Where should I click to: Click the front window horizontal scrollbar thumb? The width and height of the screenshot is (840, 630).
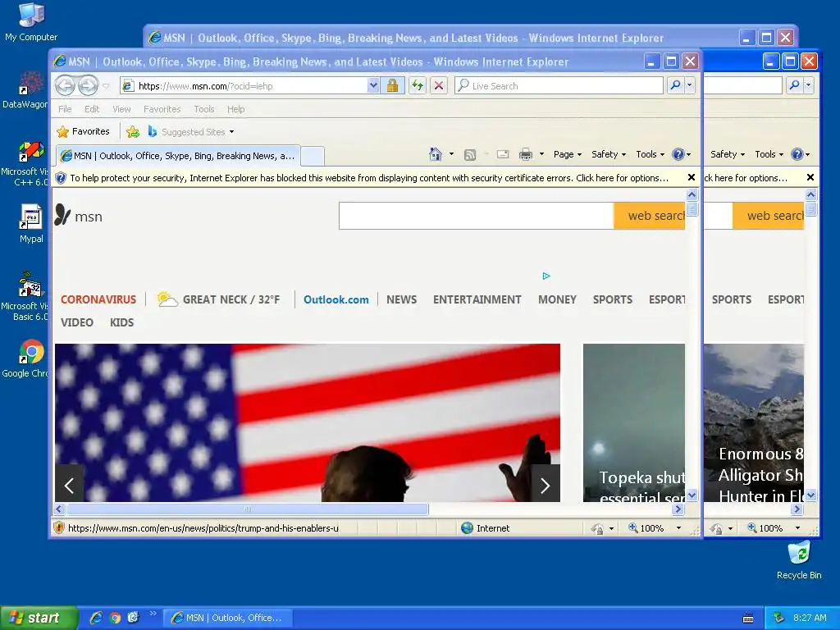pos(247,509)
